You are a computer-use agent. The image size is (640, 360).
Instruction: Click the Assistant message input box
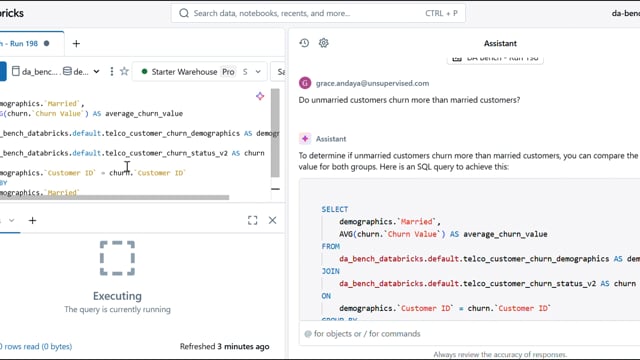click(469, 334)
